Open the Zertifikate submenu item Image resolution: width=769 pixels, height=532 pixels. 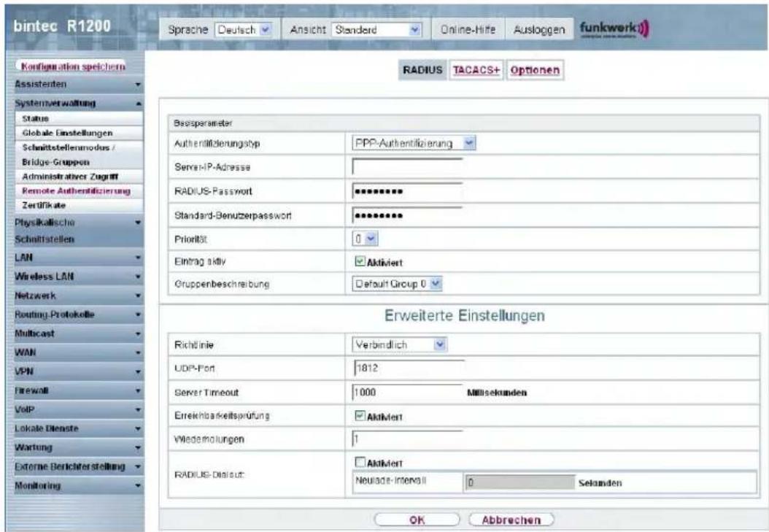pos(79,205)
